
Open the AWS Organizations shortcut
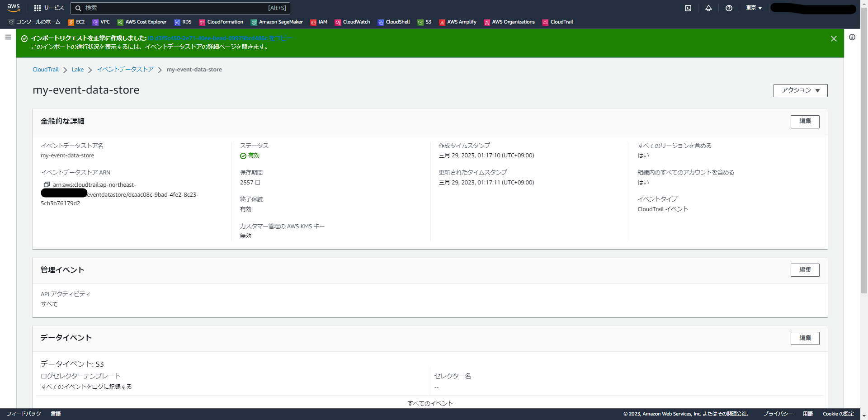tap(509, 22)
